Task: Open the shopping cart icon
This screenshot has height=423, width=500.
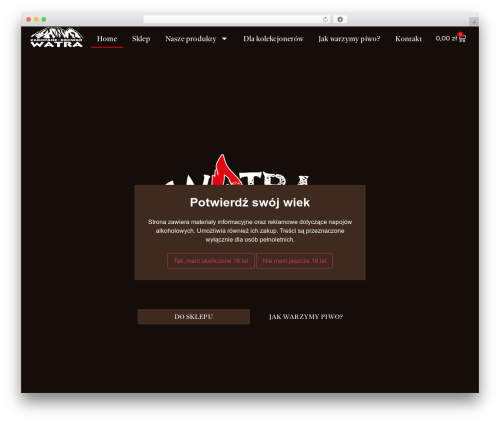Action: point(462,39)
